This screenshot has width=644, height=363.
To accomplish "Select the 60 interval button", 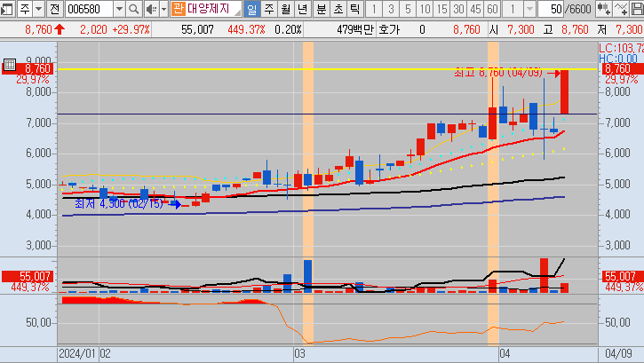I will (x=492, y=9).
